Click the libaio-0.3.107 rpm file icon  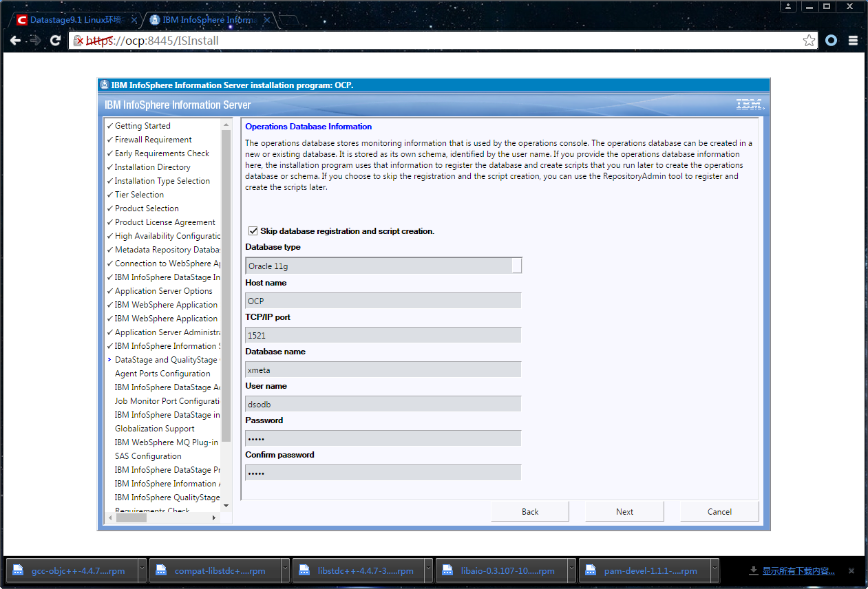point(448,570)
